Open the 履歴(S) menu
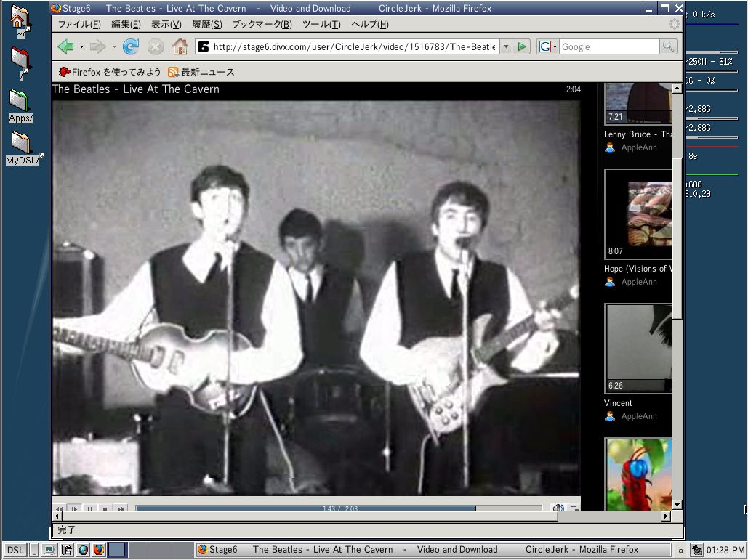 (206, 24)
